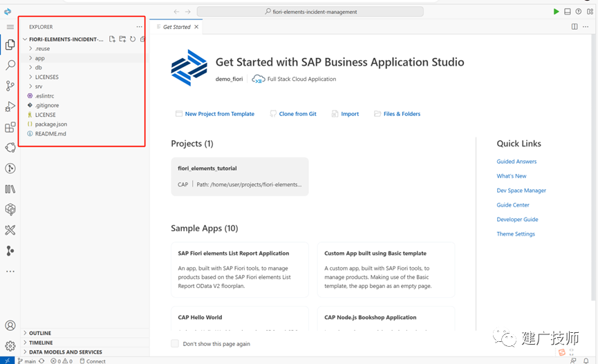Open the Extensions view icon
This screenshot has width=598, height=364.
(10, 127)
